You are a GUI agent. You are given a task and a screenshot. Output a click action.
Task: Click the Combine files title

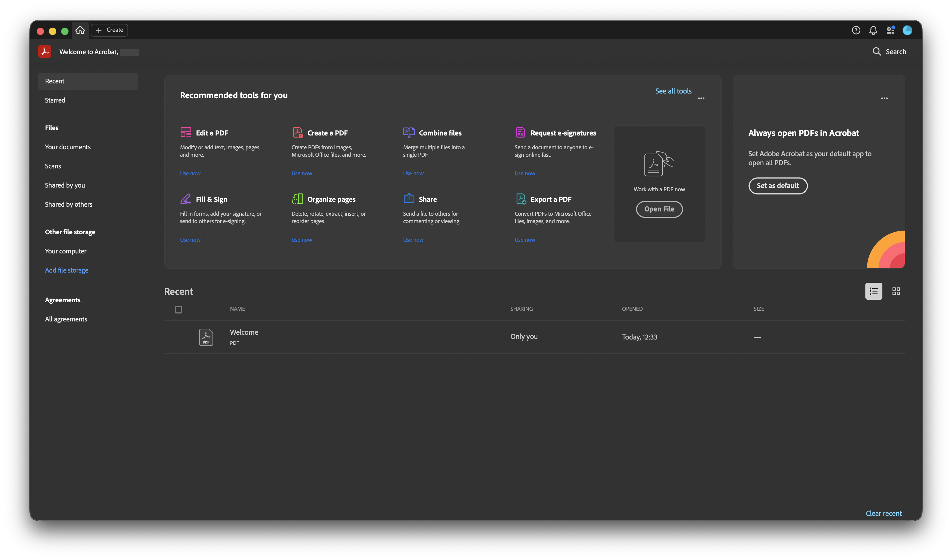click(x=440, y=133)
